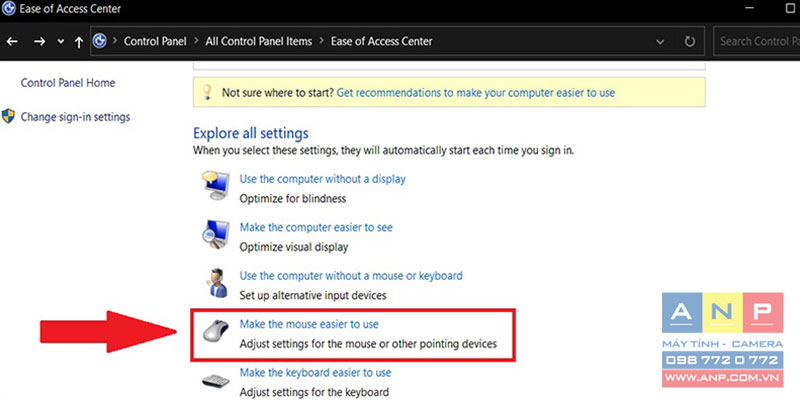Click the Back arrow navigation button
Screen dimensions: 800x400
12,42
